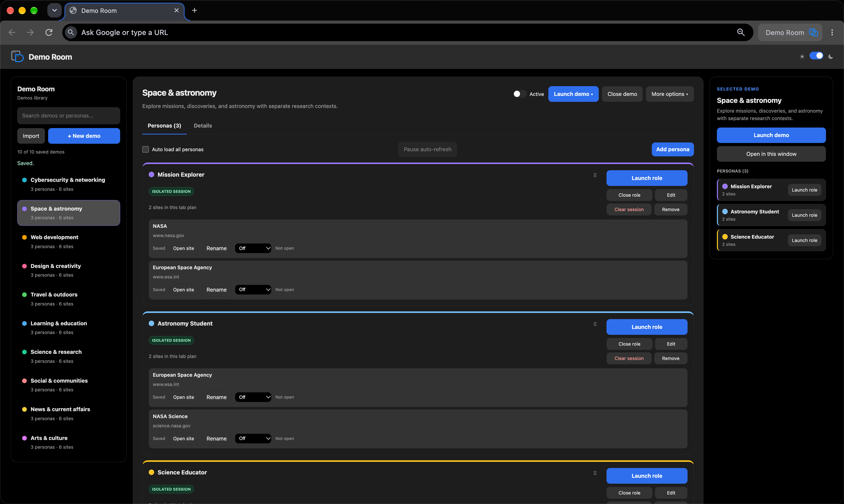Launch role for Science Educator in sidebar
The height and width of the screenshot is (504, 844).
click(804, 240)
